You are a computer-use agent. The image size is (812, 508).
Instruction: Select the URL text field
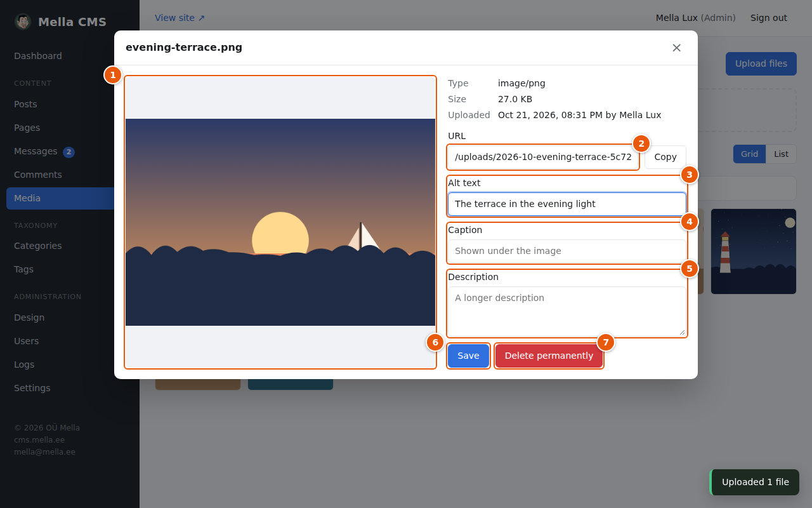tap(543, 157)
